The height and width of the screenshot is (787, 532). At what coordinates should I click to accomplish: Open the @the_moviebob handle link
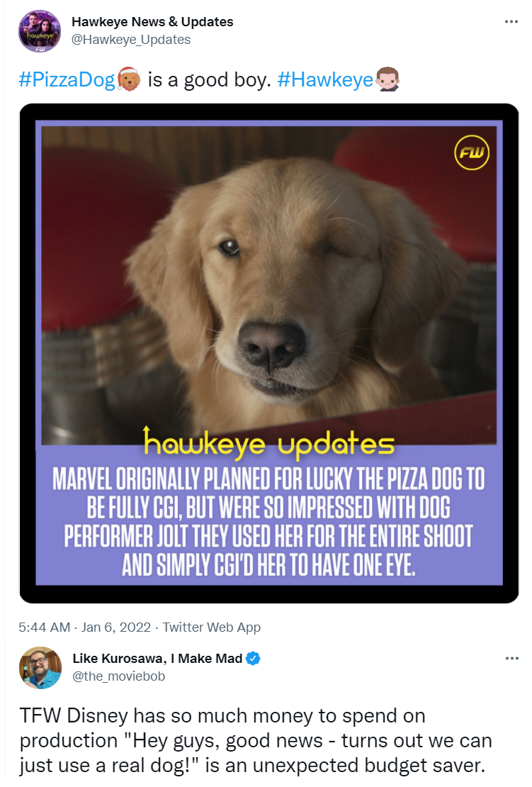coord(118,676)
